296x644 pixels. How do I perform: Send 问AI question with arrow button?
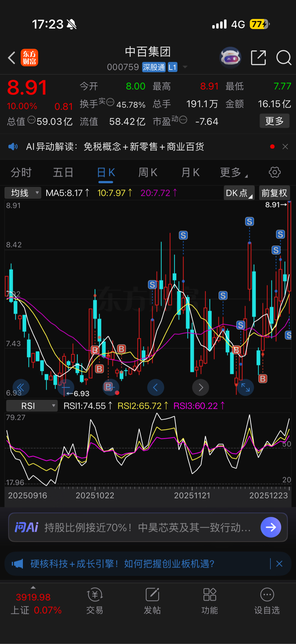coord(271,527)
